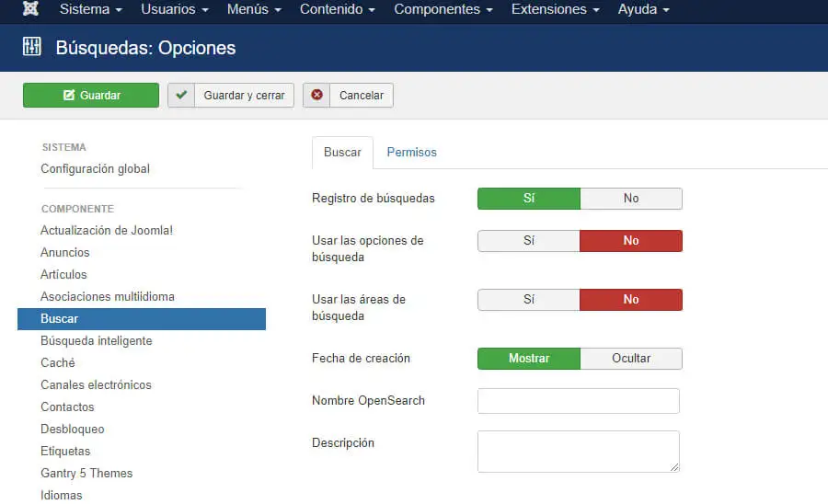The width and height of the screenshot is (828, 504).
Task: Go to Artículos component options
Action: [63, 275]
